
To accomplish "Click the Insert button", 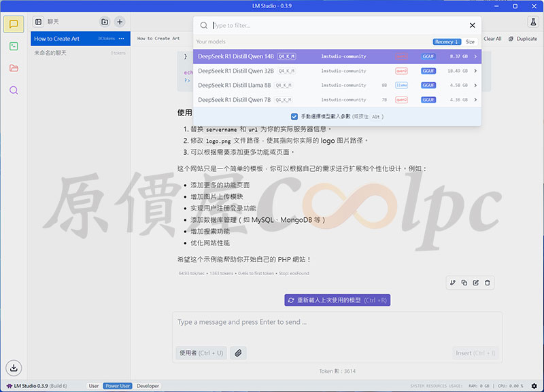I will (475, 353).
